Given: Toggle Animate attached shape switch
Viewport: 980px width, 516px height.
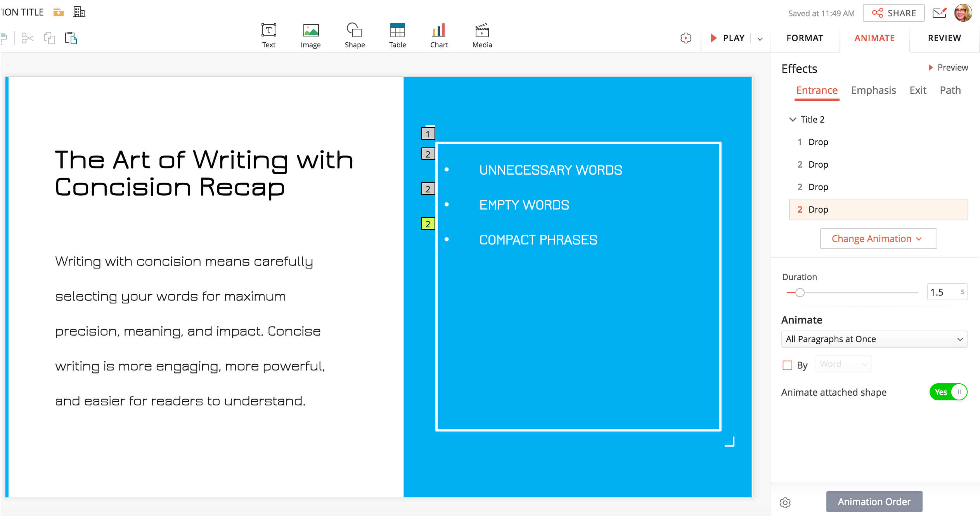Looking at the screenshot, I should (948, 392).
